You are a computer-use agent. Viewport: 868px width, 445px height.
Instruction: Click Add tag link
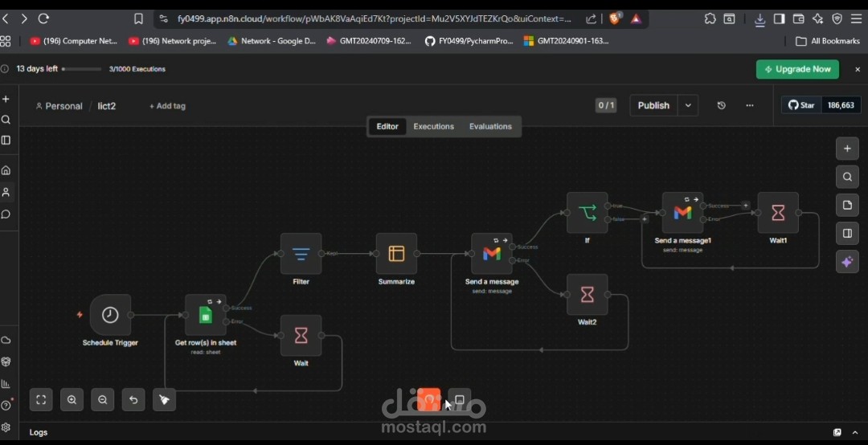click(x=167, y=106)
